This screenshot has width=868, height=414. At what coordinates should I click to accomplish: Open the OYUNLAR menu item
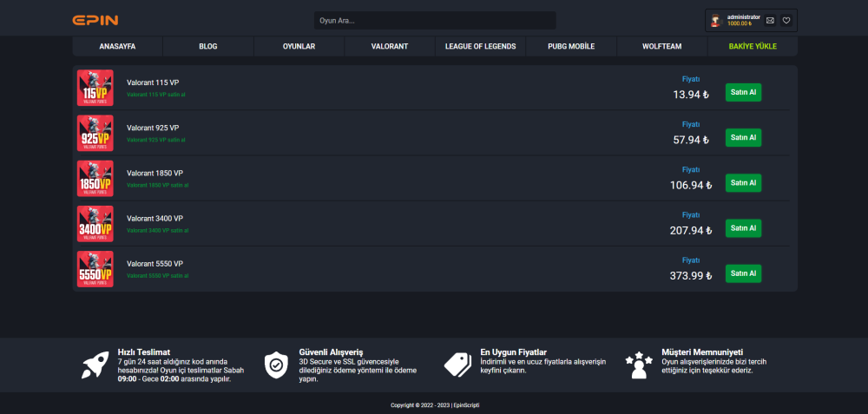point(299,47)
